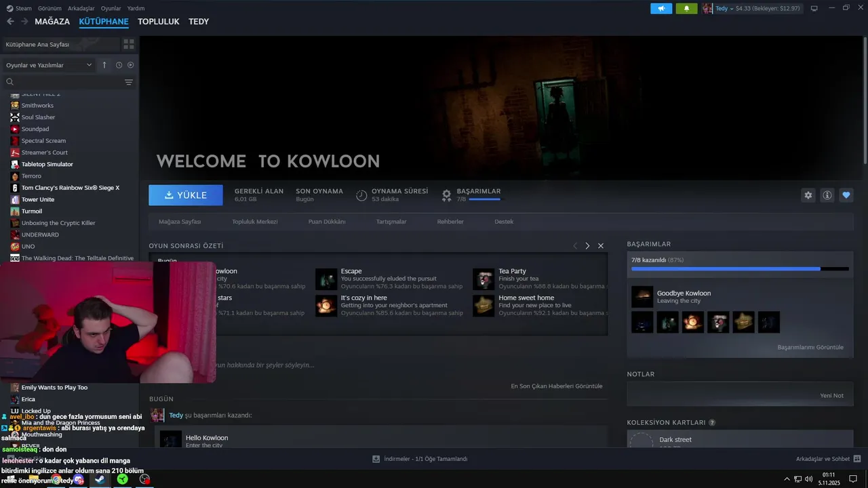Select Soundpad in the library list
The height and width of the screenshot is (488, 868).
(x=35, y=129)
